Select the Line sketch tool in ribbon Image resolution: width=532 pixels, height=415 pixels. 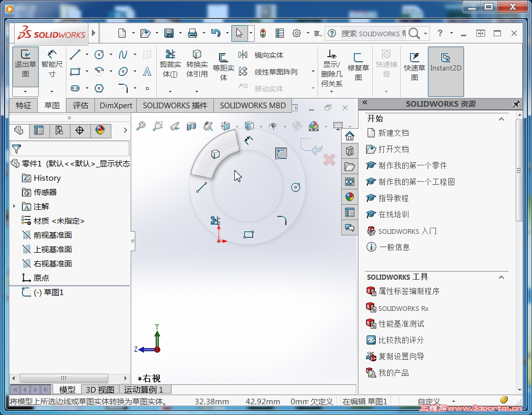75,55
